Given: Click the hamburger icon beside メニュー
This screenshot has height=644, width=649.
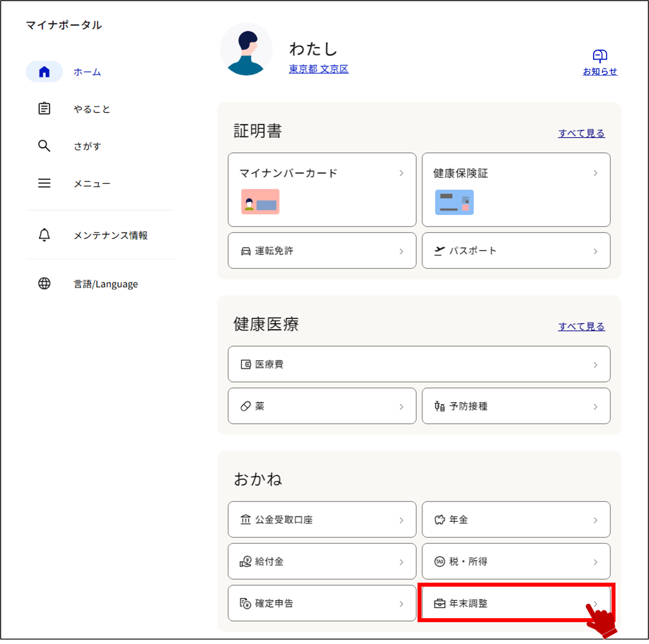Looking at the screenshot, I should pos(44,183).
